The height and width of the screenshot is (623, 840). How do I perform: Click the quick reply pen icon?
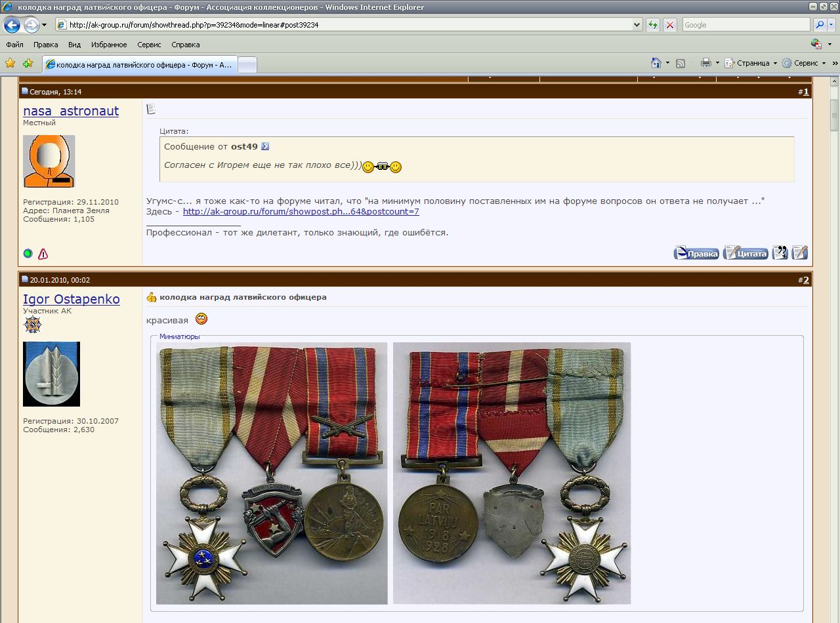[x=799, y=252]
